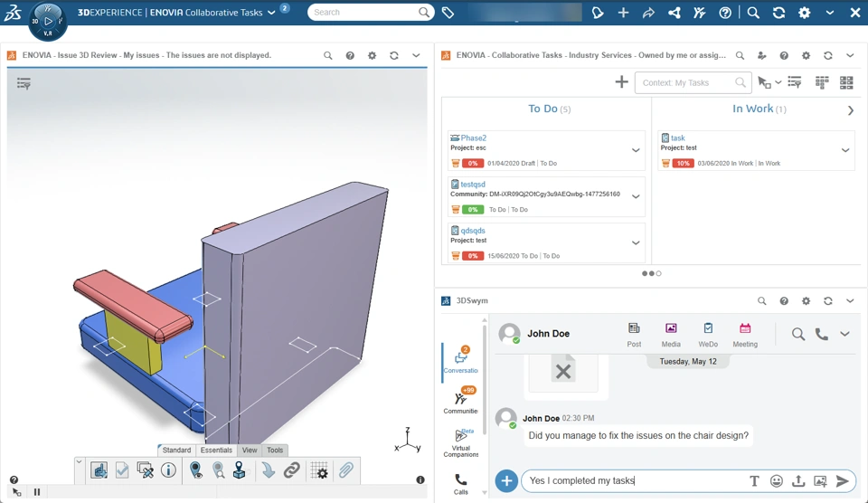The height and width of the screenshot is (503, 868).
Task: Open Calls in 3DSwym sidebar
Action: pyautogui.click(x=460, y=484)
